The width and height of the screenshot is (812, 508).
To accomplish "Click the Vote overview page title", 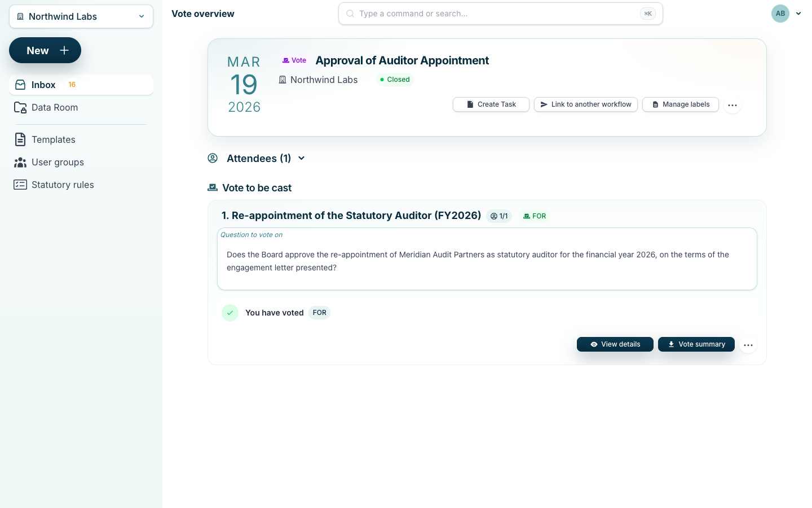I will tap(203, 14).
